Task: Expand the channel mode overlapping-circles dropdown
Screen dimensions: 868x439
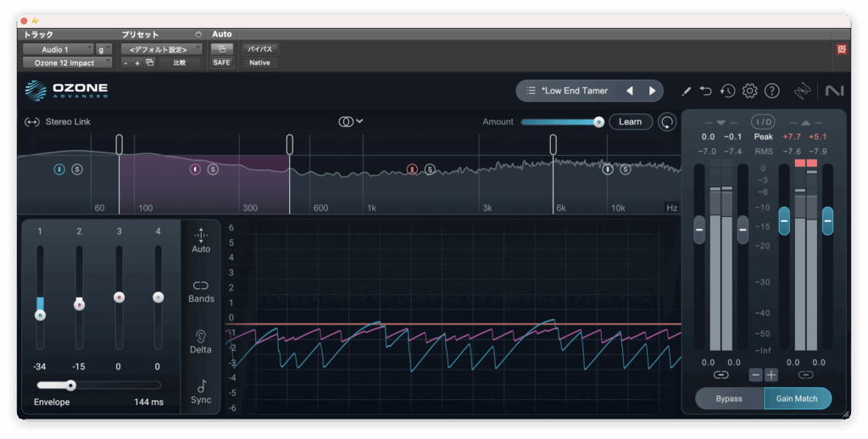Action: (x=351, y=121)
